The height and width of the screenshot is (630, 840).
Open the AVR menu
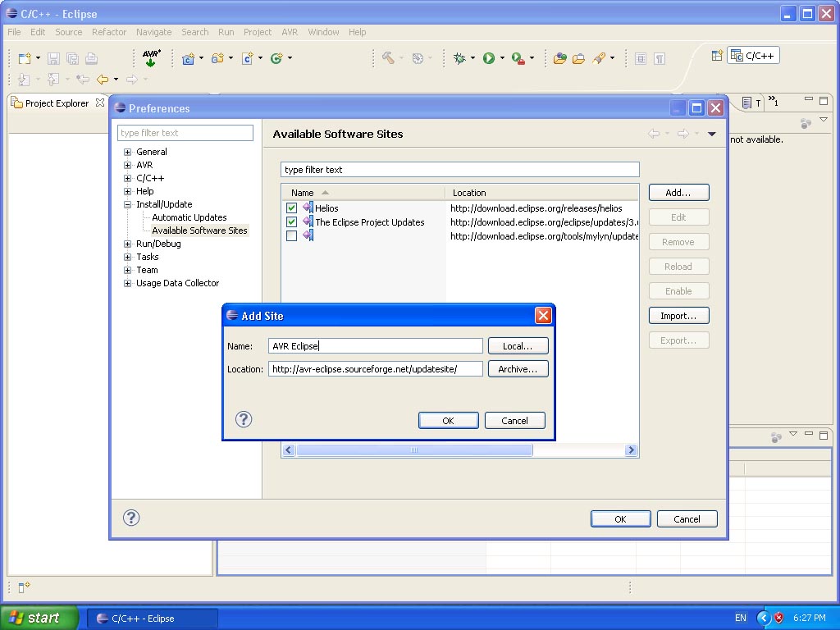290,32
